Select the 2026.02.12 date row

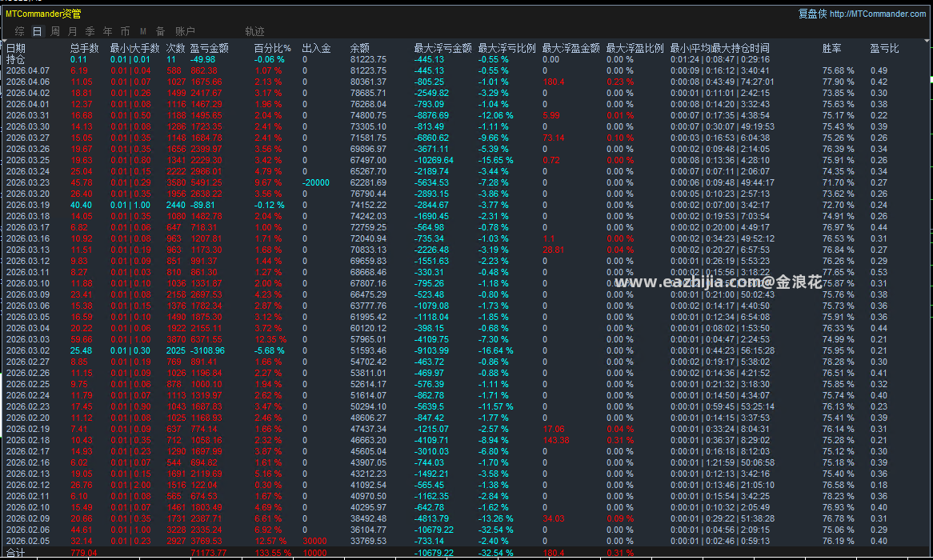(x=28, y=485)
